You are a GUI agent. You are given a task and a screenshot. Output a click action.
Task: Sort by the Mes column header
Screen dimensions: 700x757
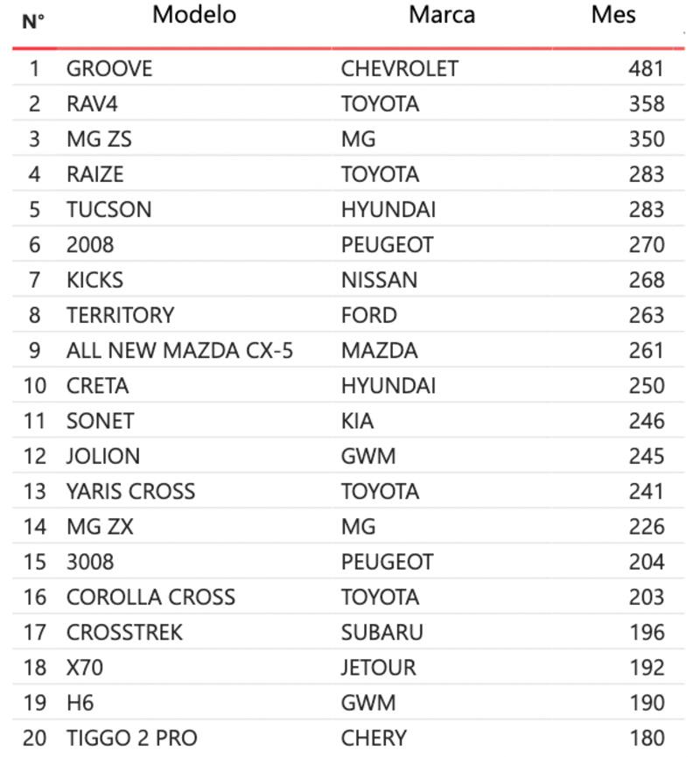(x=613, y=15)
